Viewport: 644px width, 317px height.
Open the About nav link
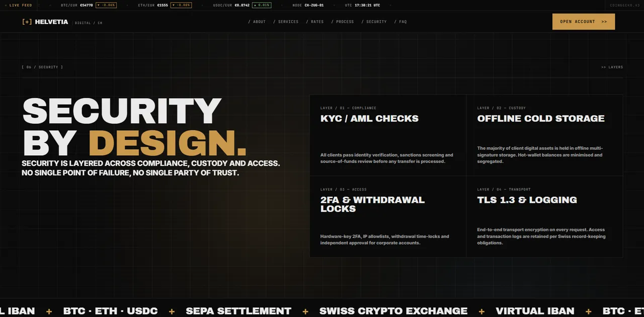pos(257,22)
